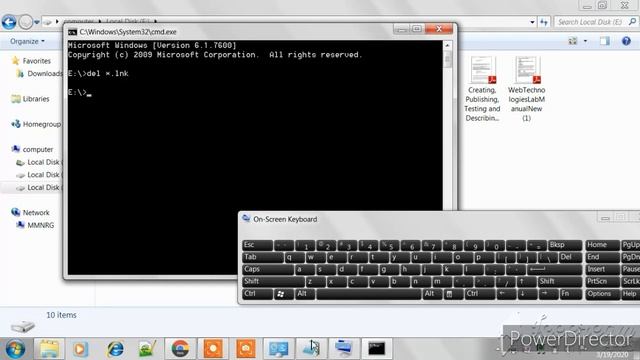The height and width of the screenshot is (360, 640).
Task: Click Alt key left of space bar
Action: pos(305,294)
